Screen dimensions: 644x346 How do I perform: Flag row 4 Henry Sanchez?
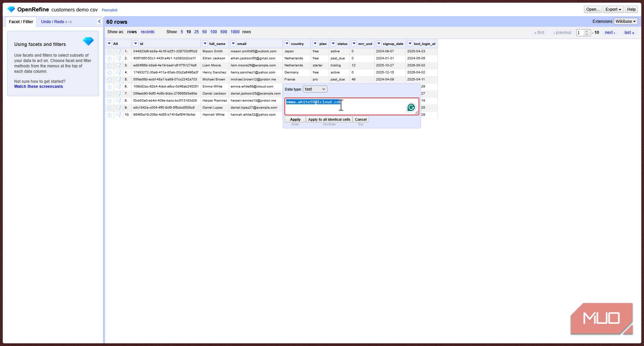[x=118, y=72]
